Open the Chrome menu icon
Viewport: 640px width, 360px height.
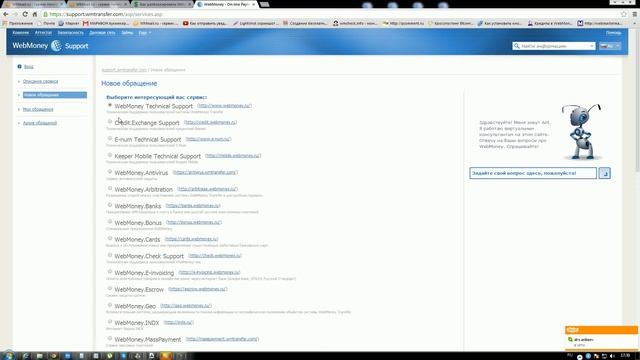click(x=635, y=14)
